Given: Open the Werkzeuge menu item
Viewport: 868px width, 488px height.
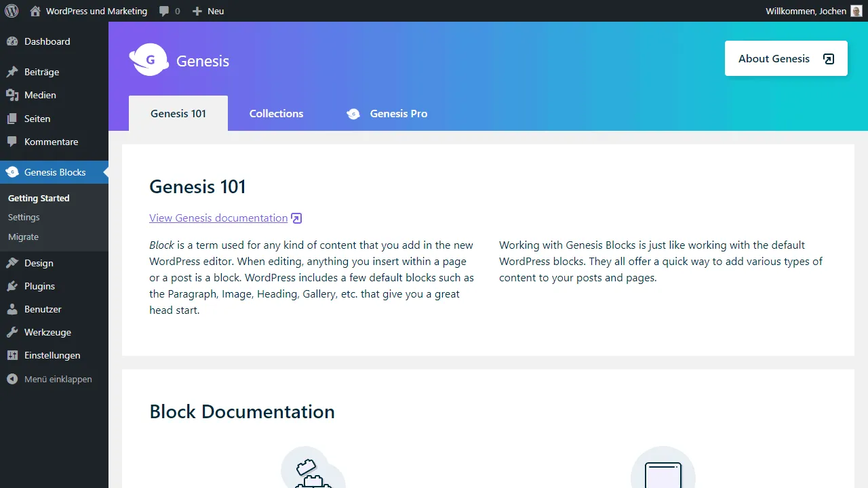Looking at the screenshot, I should 54,332.
